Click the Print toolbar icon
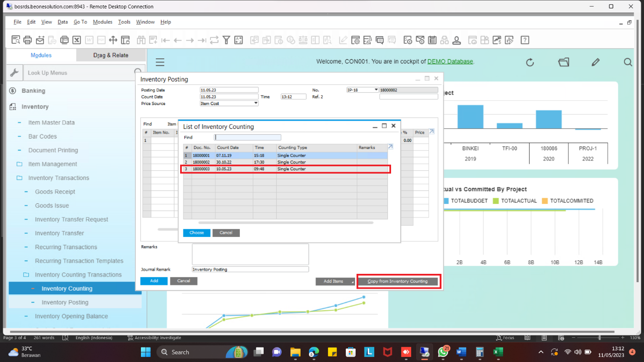The height and width of the screenshot is (362, 644). coord(28,40)
